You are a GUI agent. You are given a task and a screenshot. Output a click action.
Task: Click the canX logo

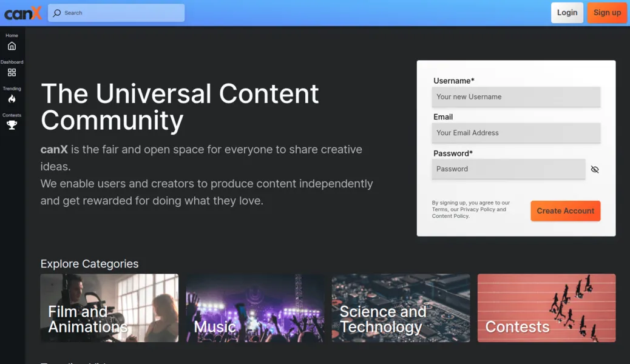[x=23, y=13]
